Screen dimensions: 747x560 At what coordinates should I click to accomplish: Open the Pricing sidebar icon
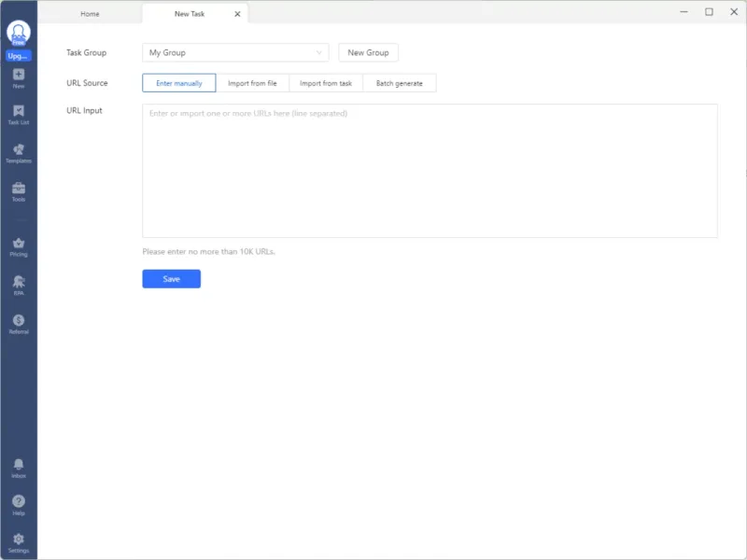[19, 247]
